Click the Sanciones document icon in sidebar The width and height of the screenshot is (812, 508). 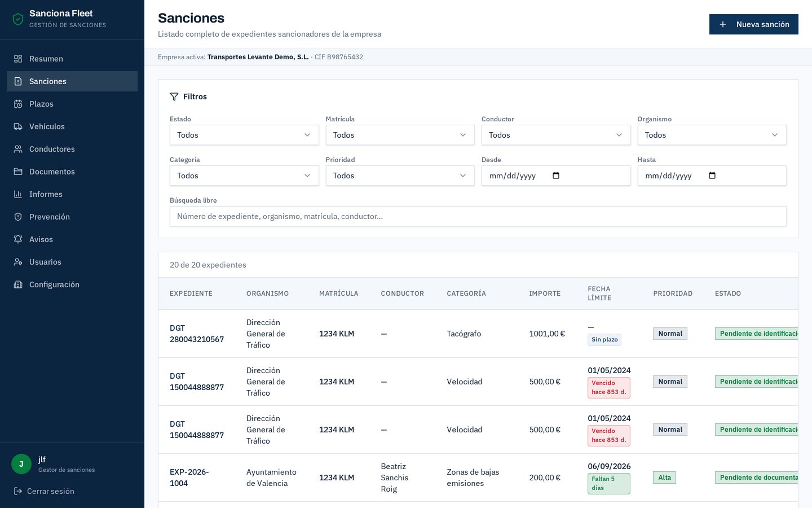click(18, 81)
